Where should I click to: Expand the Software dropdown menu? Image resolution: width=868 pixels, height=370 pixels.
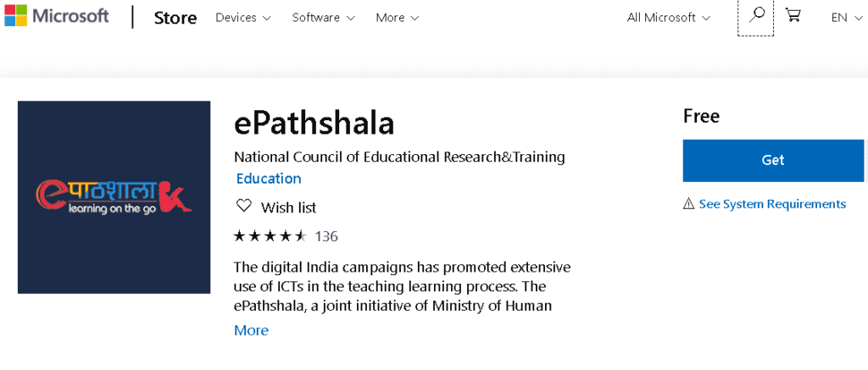(x=323, y=18)
